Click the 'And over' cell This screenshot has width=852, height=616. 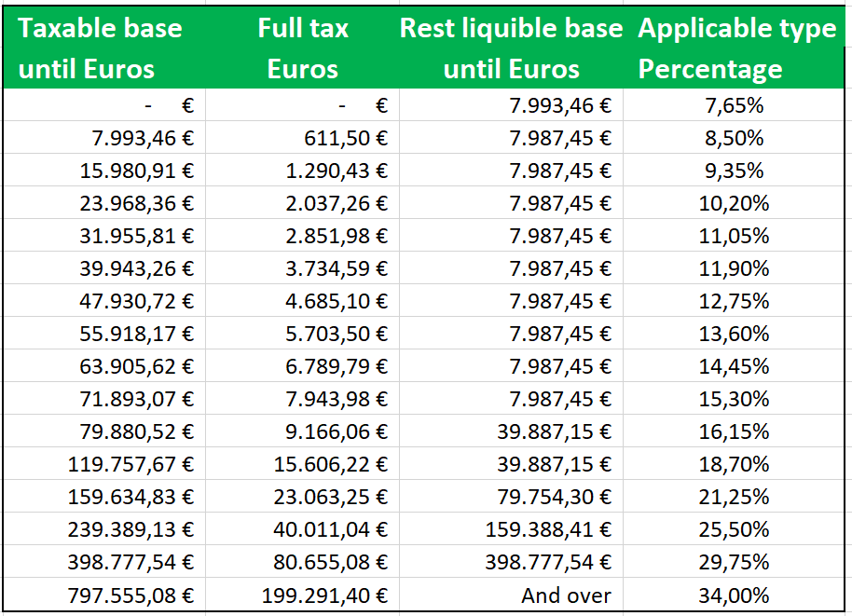[x=512, y=595]
